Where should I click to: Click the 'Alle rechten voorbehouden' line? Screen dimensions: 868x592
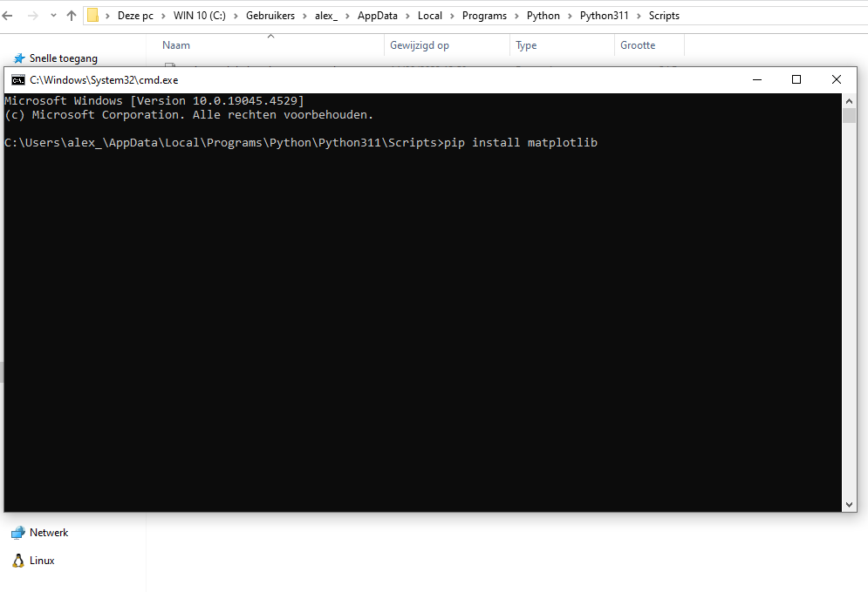click(x=283, y=115)
